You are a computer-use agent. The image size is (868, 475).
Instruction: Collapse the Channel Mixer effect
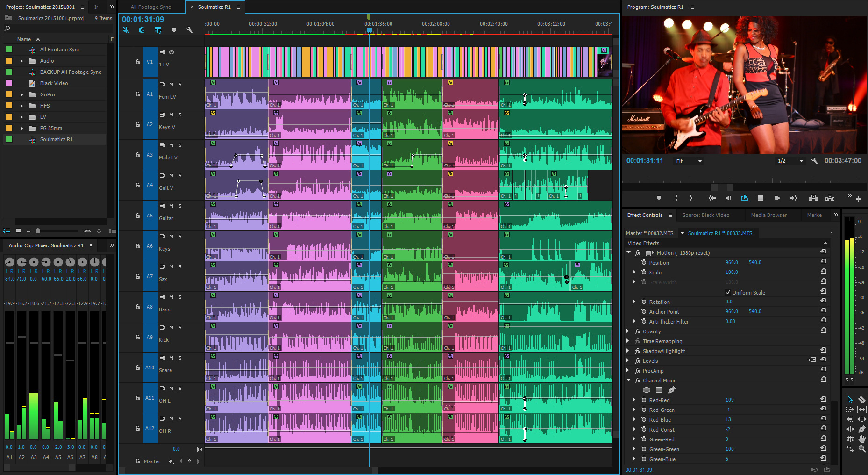[629, 381]
